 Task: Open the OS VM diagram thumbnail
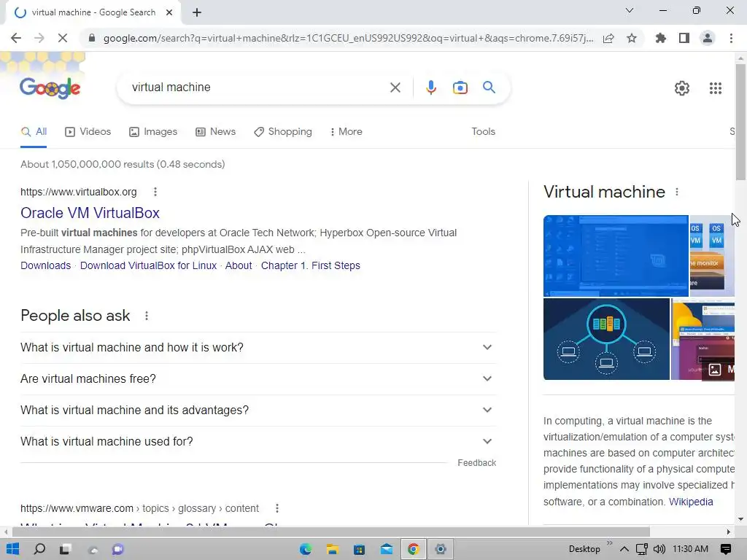click(x=712, y=256)
